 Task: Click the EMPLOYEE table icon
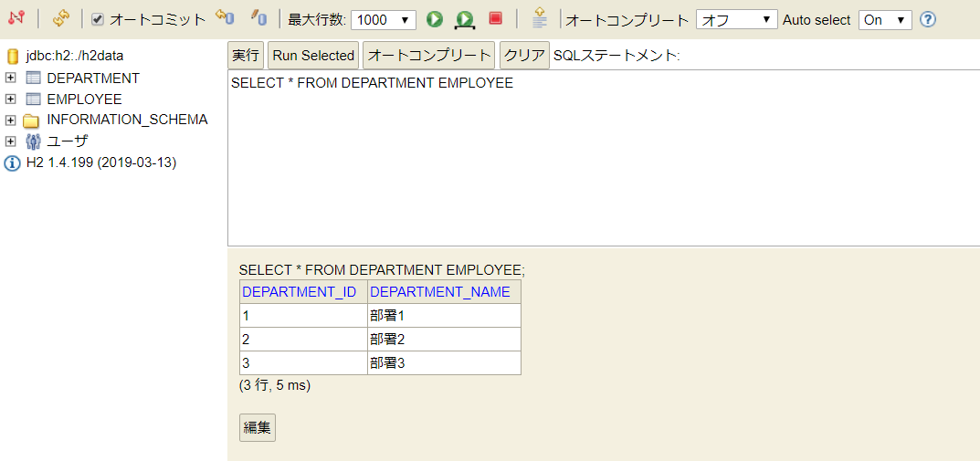(33, 100)
